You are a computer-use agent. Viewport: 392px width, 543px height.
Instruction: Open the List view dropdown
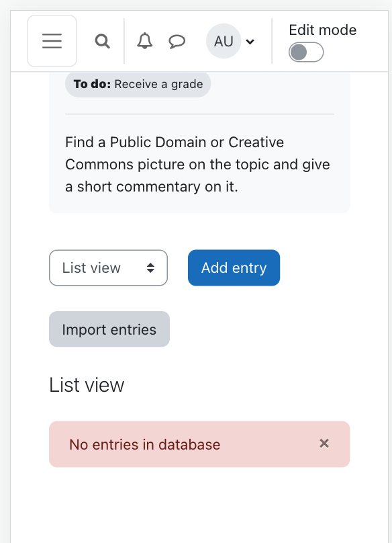point(108,267)
